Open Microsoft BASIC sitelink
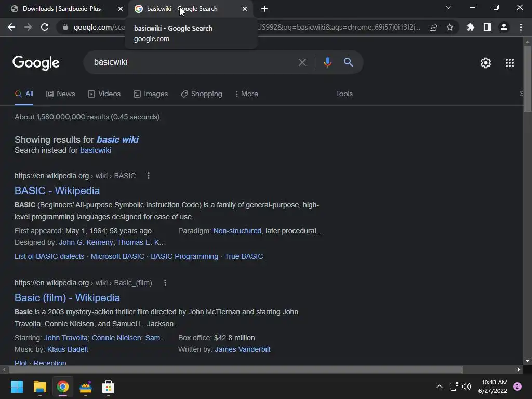 pos(117,257)
